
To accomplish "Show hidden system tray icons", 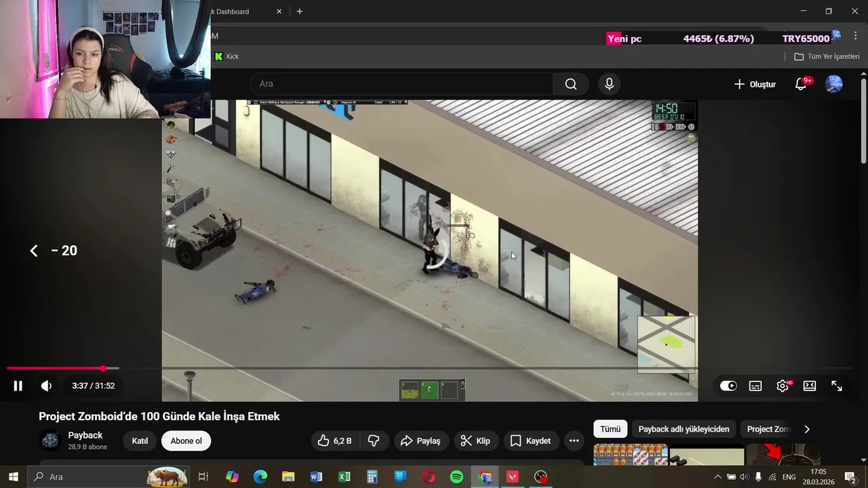I will tap(717, 476).
